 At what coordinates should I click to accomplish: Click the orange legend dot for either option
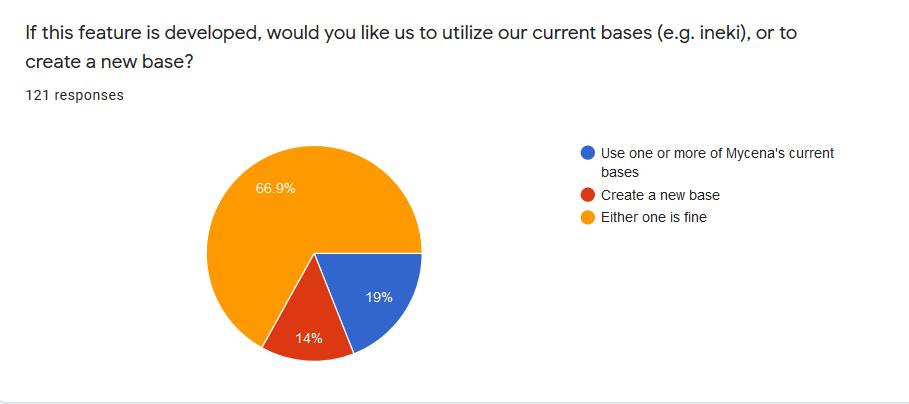pyautogui.click(x=588, y=219)
